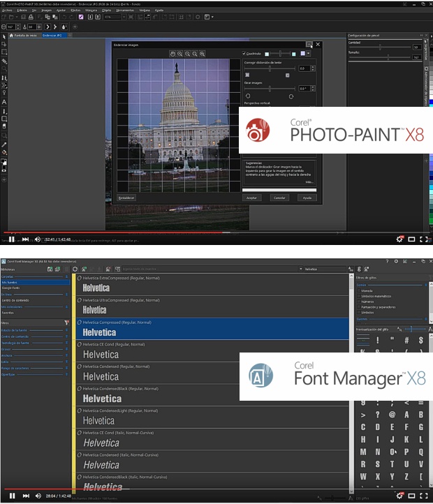
Task: Pause the bottom video
Action: coord(13,496)
